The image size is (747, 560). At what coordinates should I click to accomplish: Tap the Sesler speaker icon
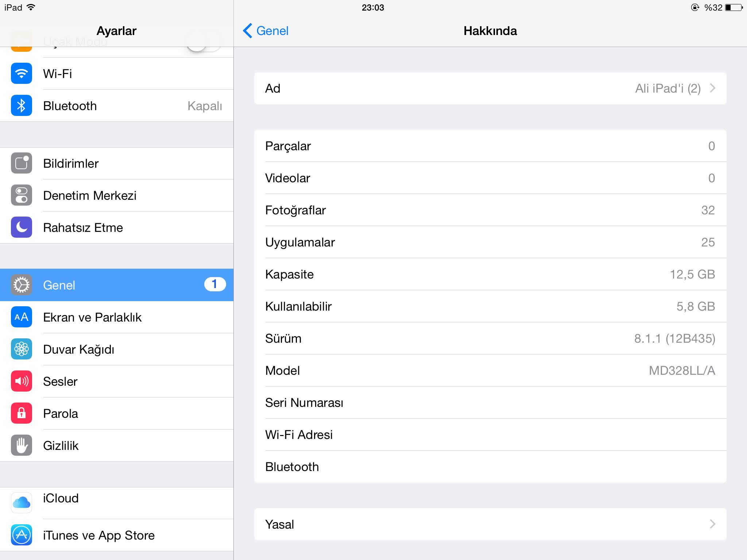(x=22, y=381)
